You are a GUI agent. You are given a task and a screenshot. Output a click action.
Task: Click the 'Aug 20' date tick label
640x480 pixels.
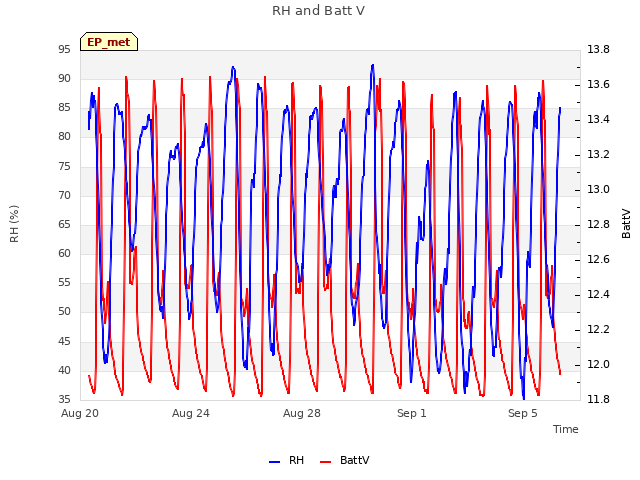(80, 413)
